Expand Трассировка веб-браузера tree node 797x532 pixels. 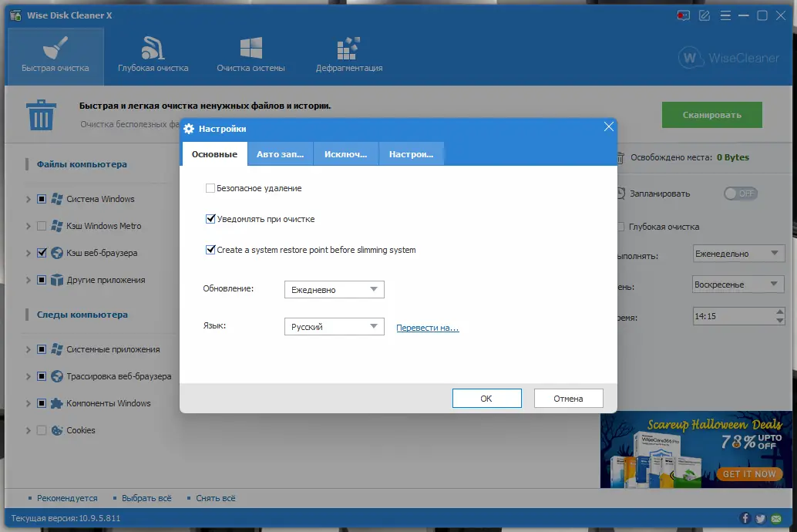pos(29,376)
